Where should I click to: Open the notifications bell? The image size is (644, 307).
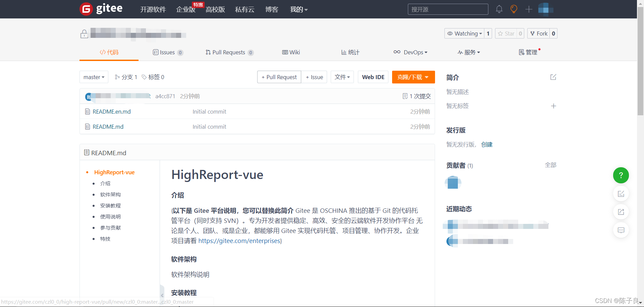(499, 9)
